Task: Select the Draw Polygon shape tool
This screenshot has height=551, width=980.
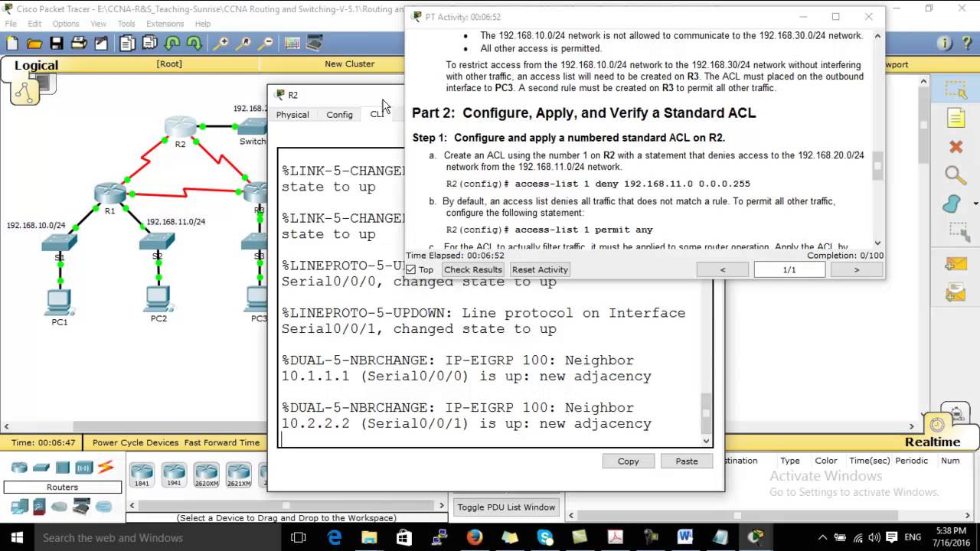Action: [x=952, y=204]
